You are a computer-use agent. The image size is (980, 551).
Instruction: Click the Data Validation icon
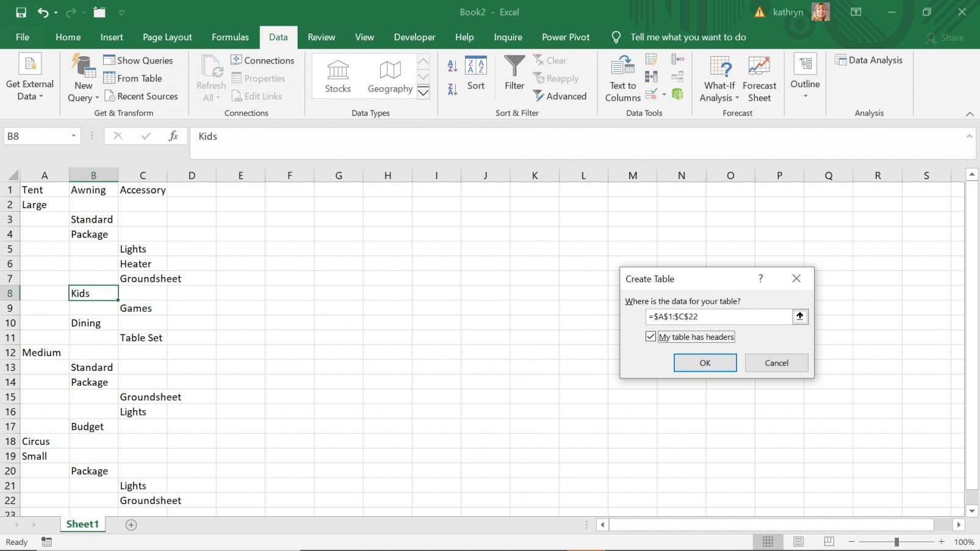(651, 94)
